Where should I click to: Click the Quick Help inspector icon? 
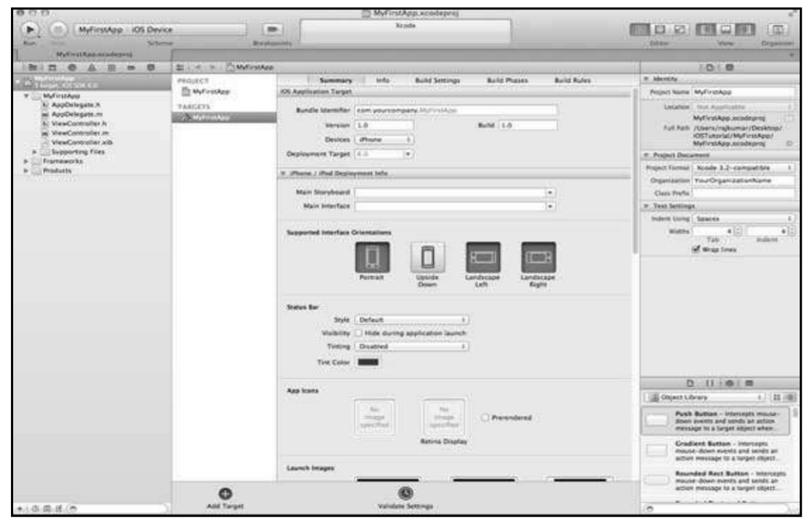[x=729, y=67]
